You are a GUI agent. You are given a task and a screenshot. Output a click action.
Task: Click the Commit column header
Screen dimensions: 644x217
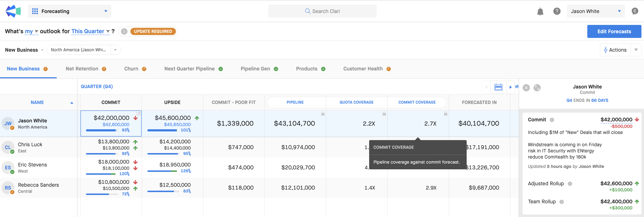(x=111, y=103)
